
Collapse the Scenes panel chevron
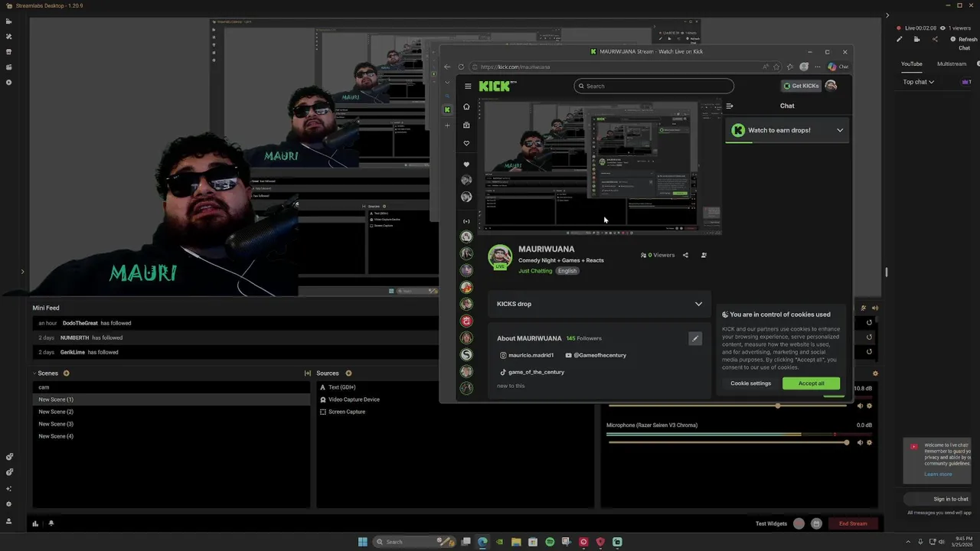(x=34, y=373)
